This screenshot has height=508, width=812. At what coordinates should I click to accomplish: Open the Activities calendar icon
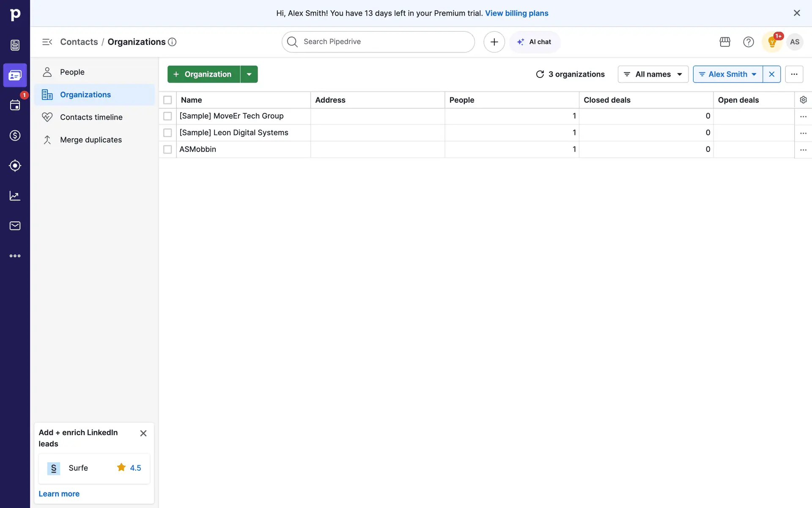15,105
